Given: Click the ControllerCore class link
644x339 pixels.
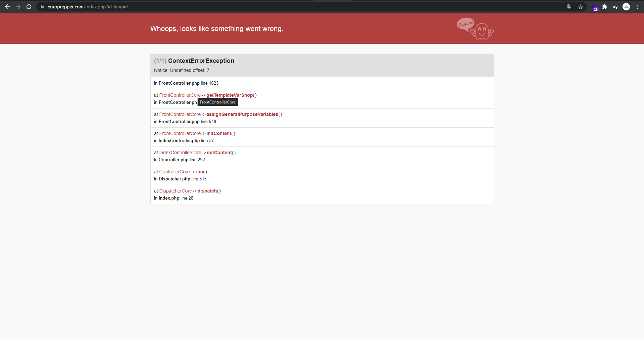Looking at the screenshot, I should pyautogui.click(x=175, y=172).
